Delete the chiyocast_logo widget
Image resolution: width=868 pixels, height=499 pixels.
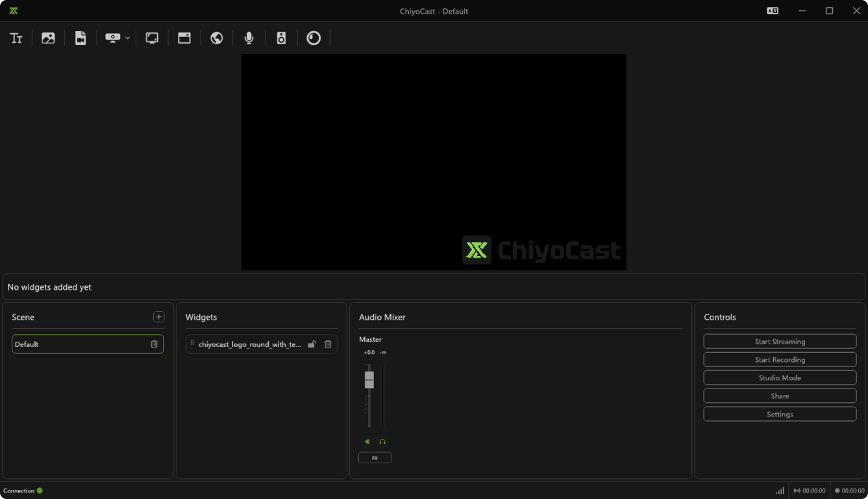pos(328,344)
